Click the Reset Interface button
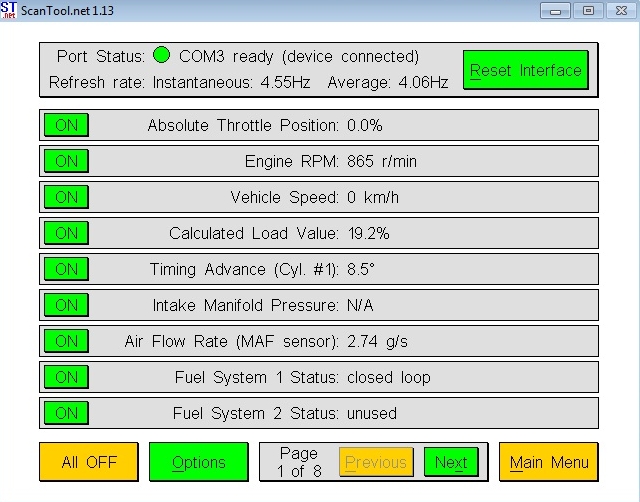The height and width of the screenshot is (502, 640). pyautogui.click(x=526, y=70)
